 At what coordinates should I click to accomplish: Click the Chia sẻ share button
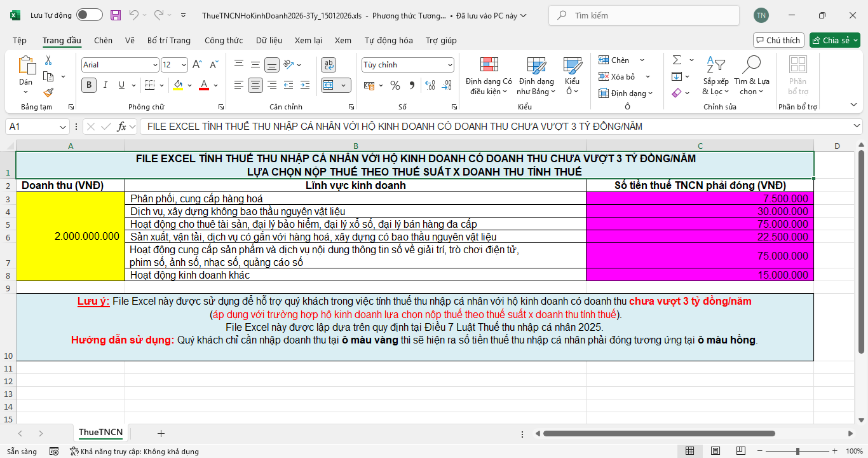[834, 40]
